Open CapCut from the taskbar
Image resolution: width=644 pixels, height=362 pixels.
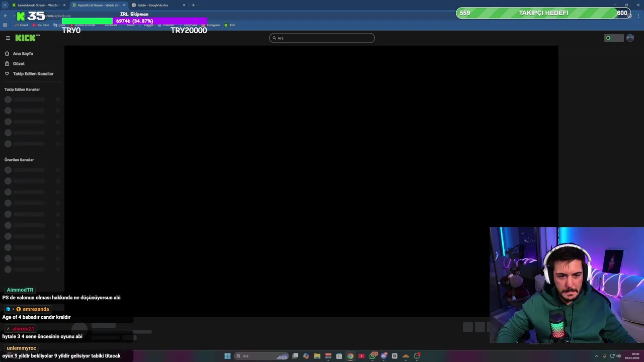tap(394, 356)
